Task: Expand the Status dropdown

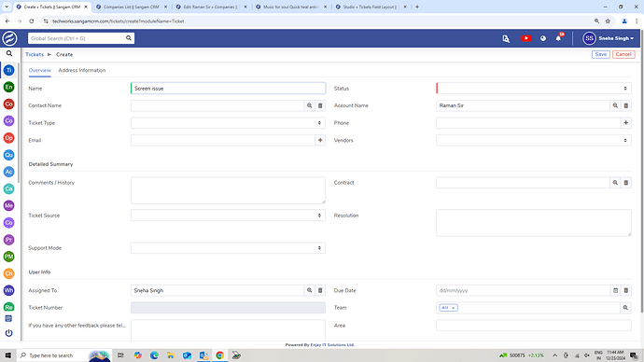Action: [534, 89]
